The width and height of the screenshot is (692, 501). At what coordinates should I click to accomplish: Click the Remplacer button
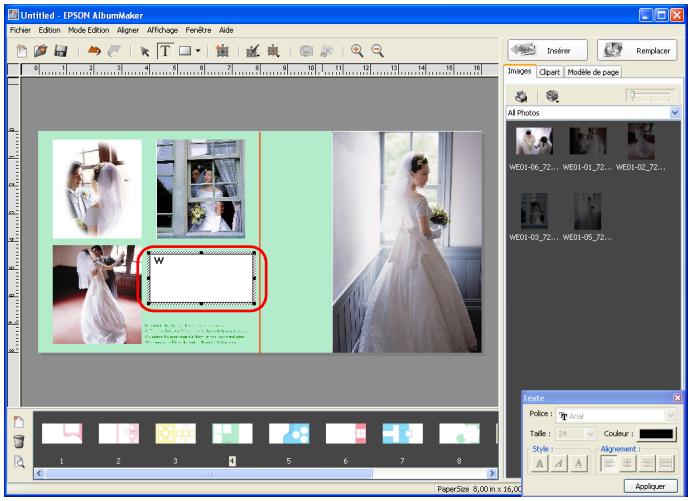click(637, 50)
